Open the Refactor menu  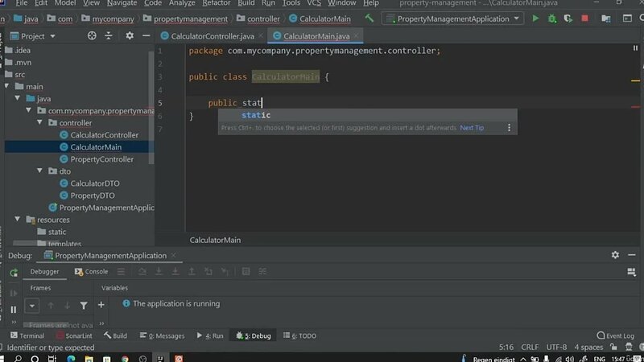(216, 3)
